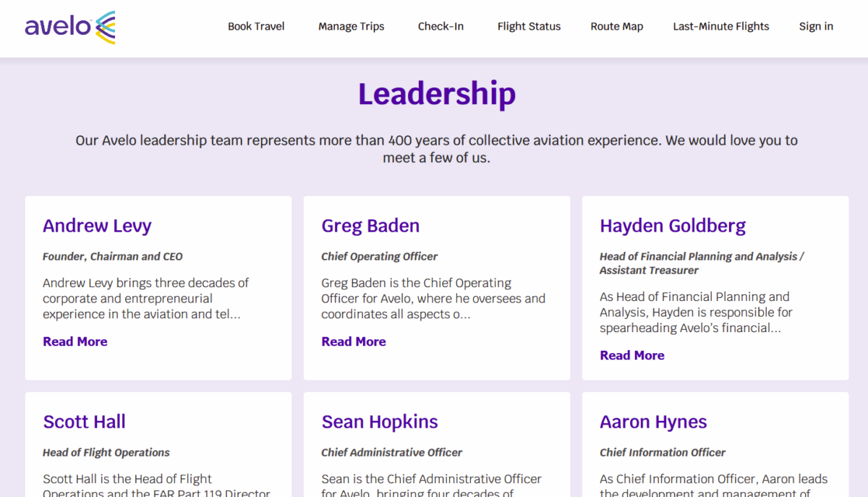Click Sign in at top right

click(815, 27)
